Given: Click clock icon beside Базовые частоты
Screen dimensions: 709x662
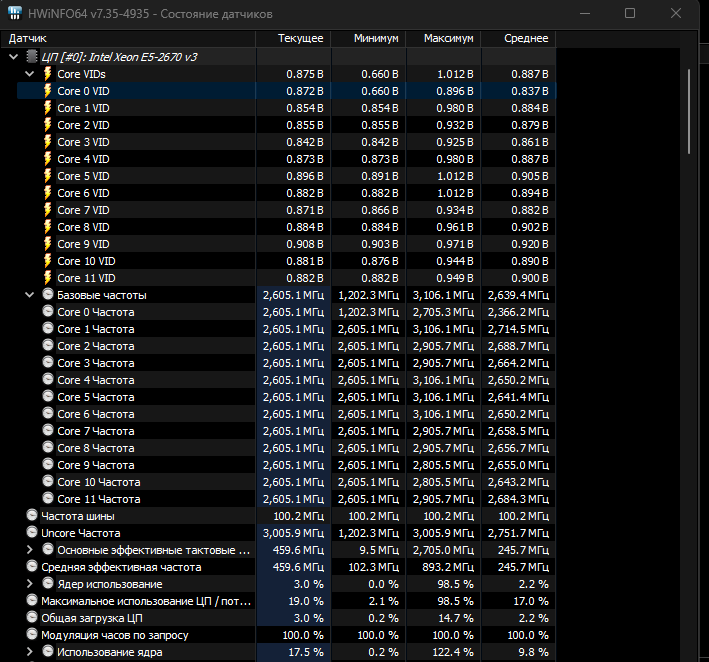Looking at the screenshot, I should (48, 294).
